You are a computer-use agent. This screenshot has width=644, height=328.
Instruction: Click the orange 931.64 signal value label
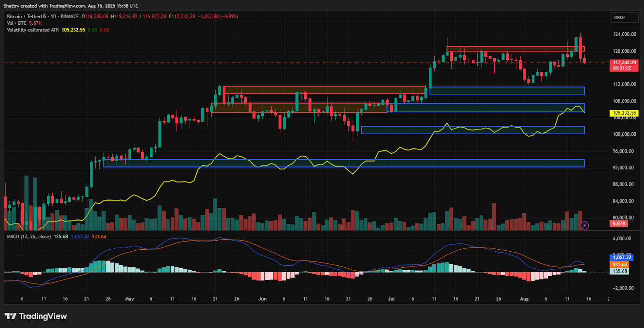pos(619,264)
